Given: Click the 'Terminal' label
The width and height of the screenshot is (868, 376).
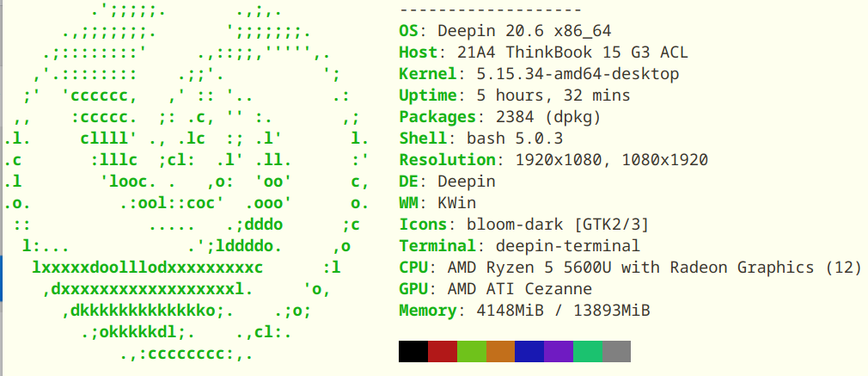Looking at the screenshot, I should coord(437,246).
